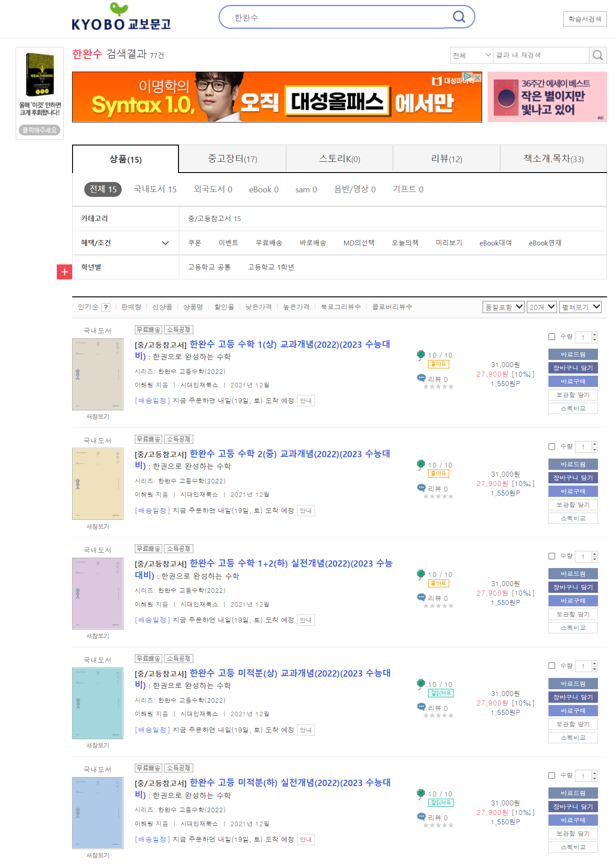Click the quantity stepper for 미적분(상)
The image size is (616, 864).
click(x=594, y=666)
